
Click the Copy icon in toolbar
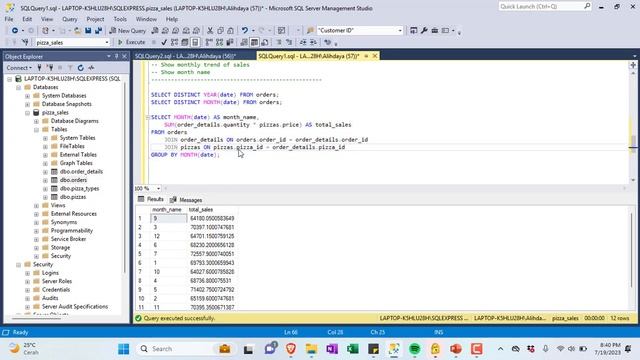[220, 31]
